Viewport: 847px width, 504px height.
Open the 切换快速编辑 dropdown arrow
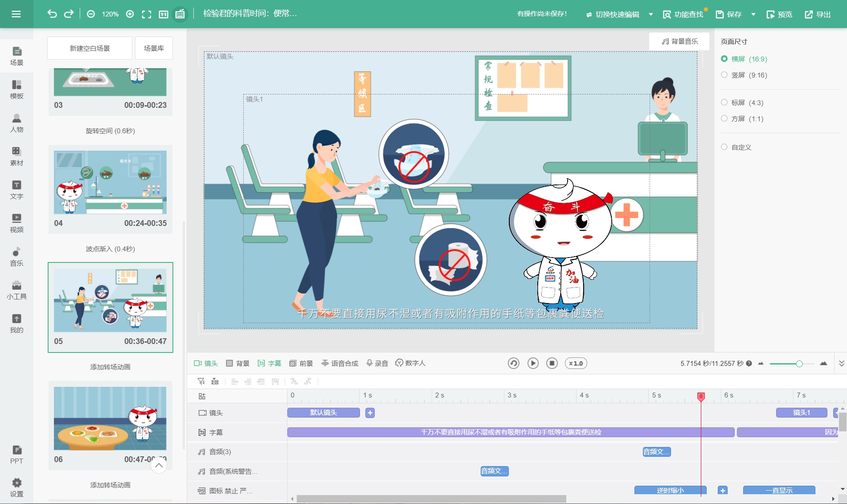pos(651,14)
